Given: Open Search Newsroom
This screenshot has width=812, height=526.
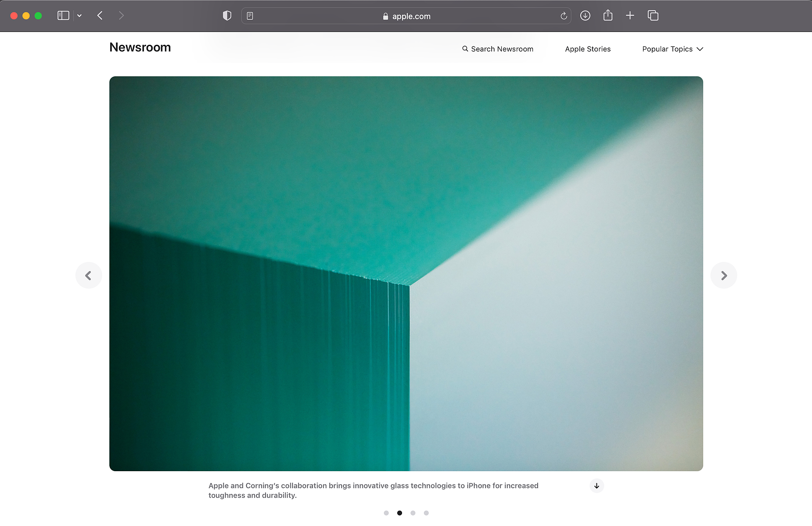Looking at the screenshot, I should [x=498, y=49].
